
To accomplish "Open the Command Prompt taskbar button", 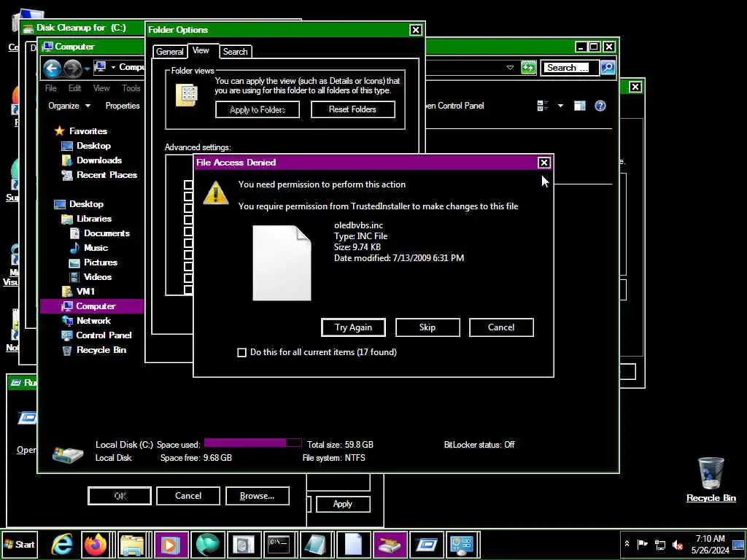I will click(279, 544).
